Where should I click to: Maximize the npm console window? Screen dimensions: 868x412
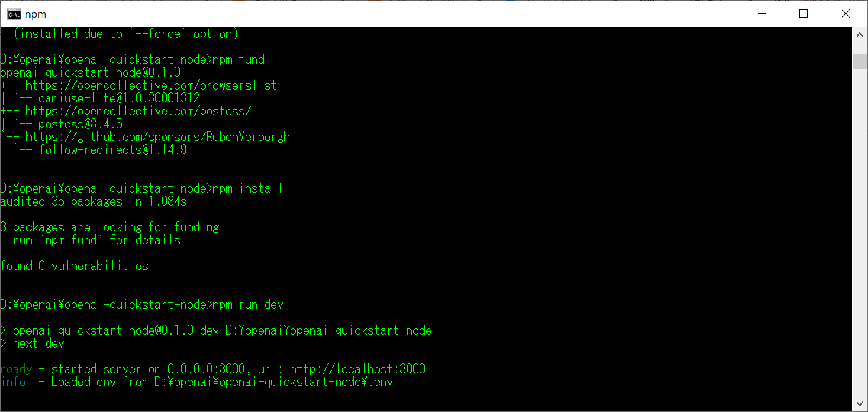(804, 14)
